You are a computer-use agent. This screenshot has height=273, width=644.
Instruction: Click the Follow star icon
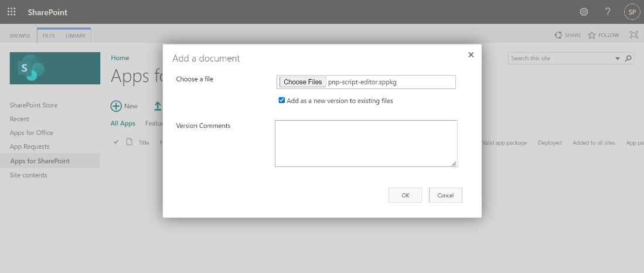pos(591,35)
